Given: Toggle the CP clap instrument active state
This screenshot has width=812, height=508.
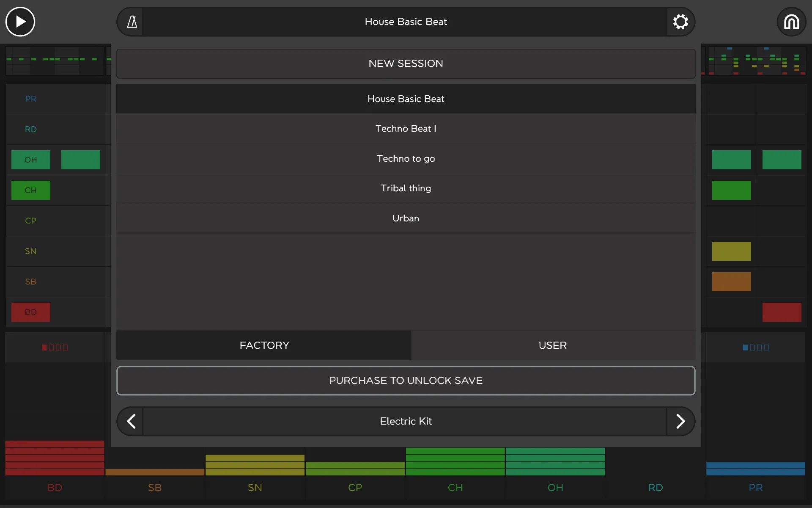Looking at the screenshot, I should point(30,220).
